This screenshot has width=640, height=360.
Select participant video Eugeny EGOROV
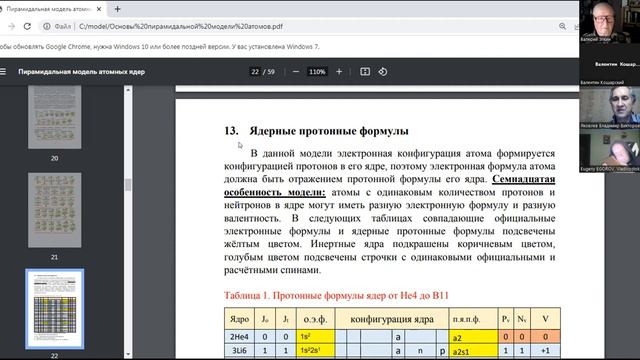[609, 151]
